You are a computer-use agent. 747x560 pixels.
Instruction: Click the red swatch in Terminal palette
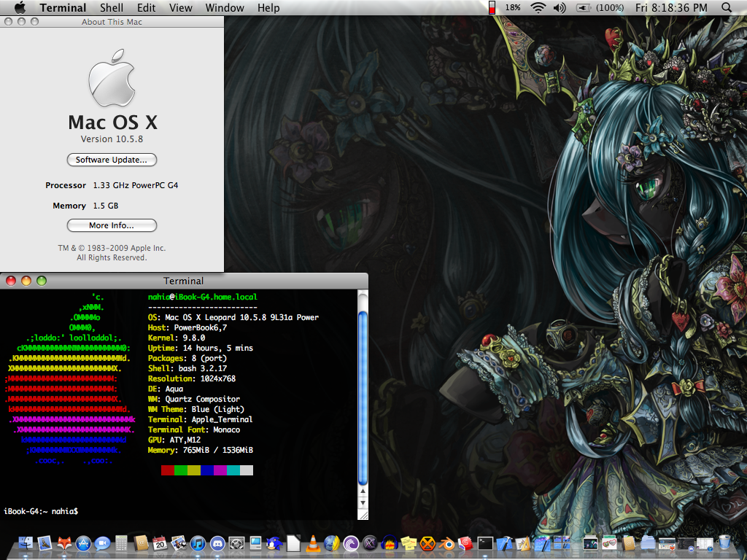coord(168,470)
